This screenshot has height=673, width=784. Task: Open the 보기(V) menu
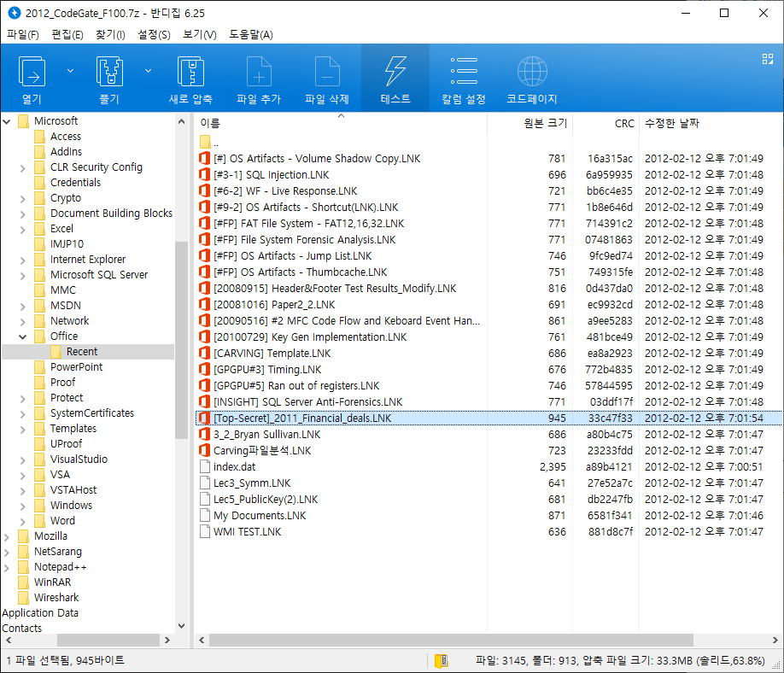tap(200, 34)
